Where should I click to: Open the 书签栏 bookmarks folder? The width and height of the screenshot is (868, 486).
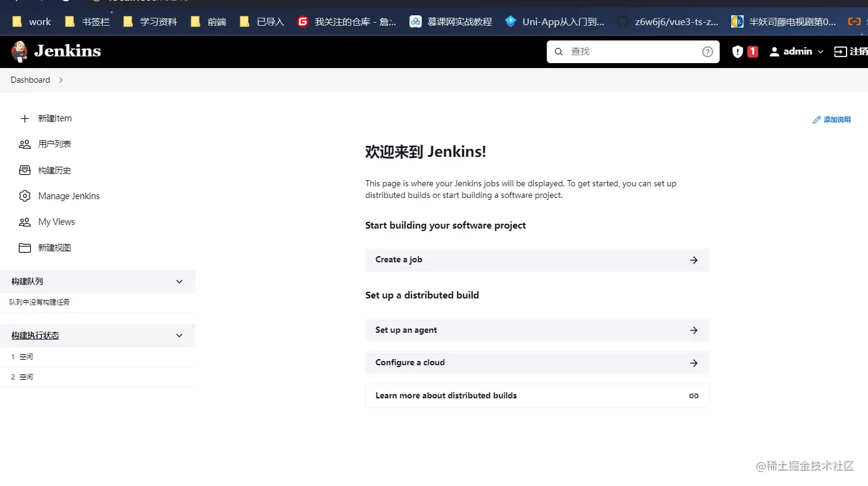tap(87, 21)
